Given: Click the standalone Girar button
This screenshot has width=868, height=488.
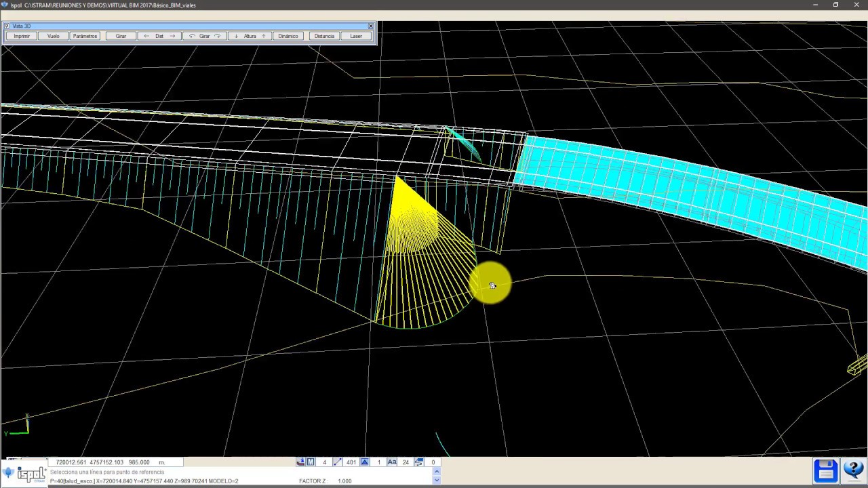Looking at the screenshot, I should [x=121, y=36].
